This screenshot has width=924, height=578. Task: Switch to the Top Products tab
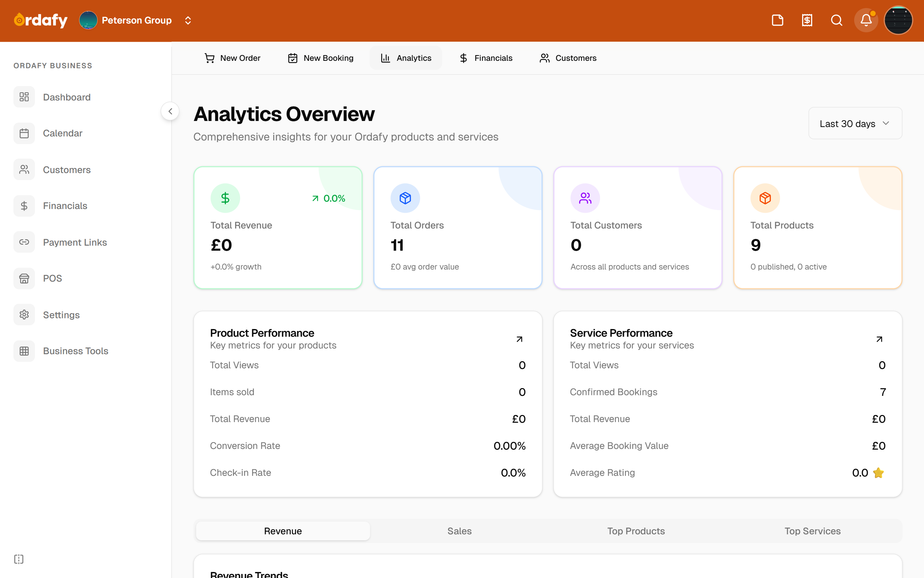coord(636,531)
